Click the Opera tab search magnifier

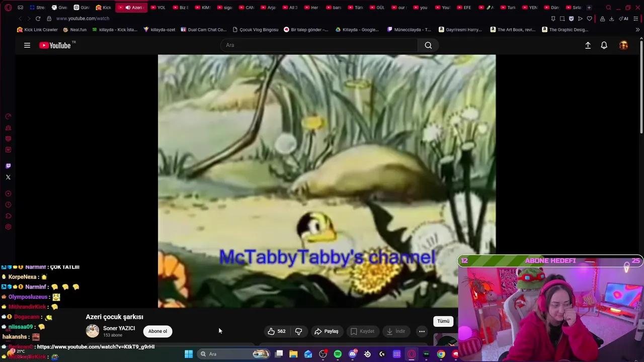608,8
